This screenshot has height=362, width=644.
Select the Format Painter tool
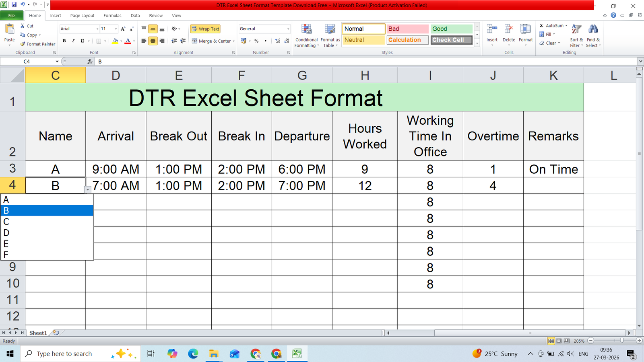coord(37,44)
